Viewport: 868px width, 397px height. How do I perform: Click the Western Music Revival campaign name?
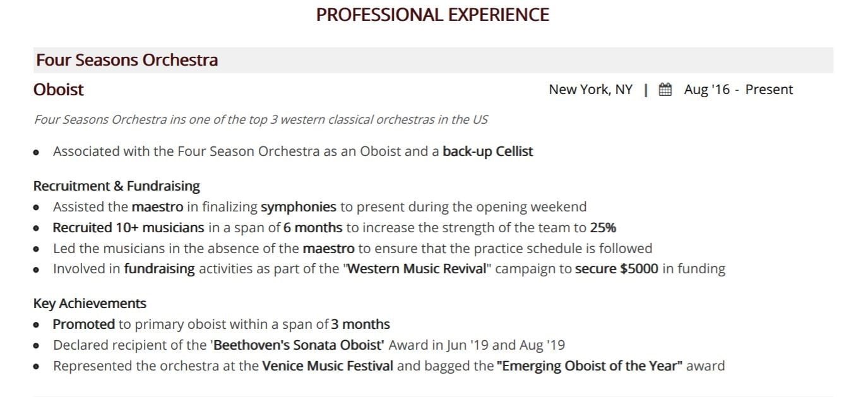click(417, 269)
